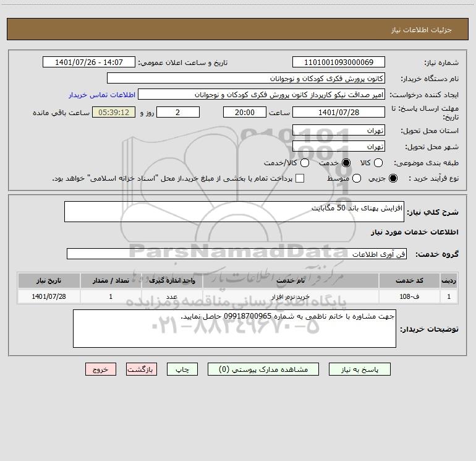
Task: Click unit cell عدد
Action: [x=172, y=296]
